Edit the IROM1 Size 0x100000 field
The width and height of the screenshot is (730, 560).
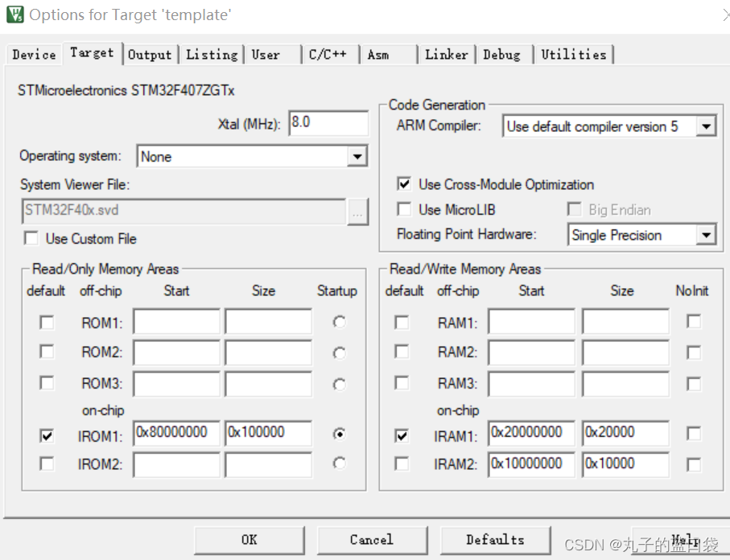269,434
